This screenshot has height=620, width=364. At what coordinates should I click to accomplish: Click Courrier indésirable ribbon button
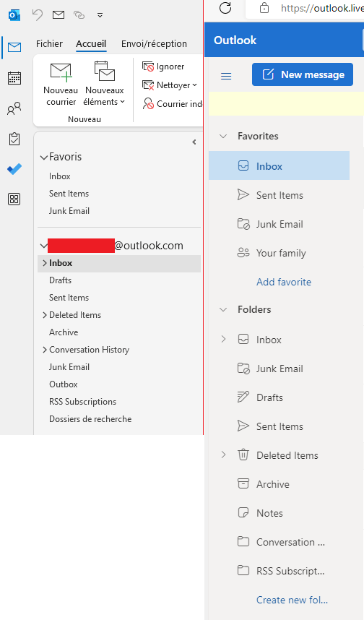click(173, 103)
